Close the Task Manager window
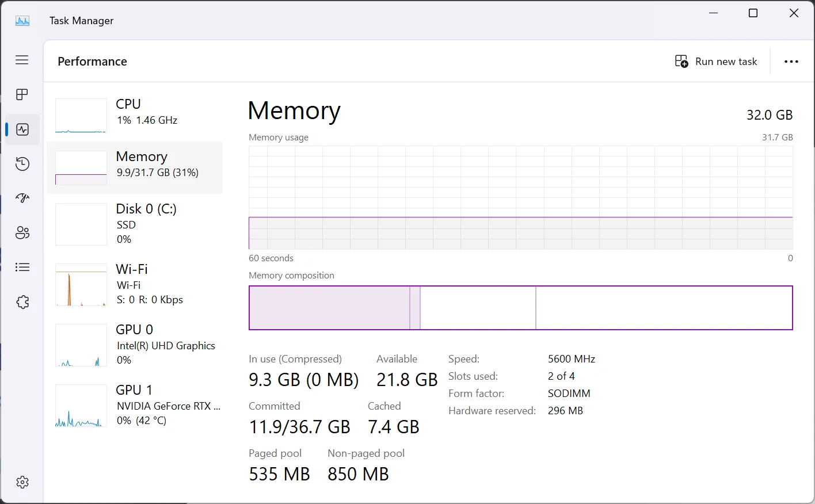 pos(794,13)
